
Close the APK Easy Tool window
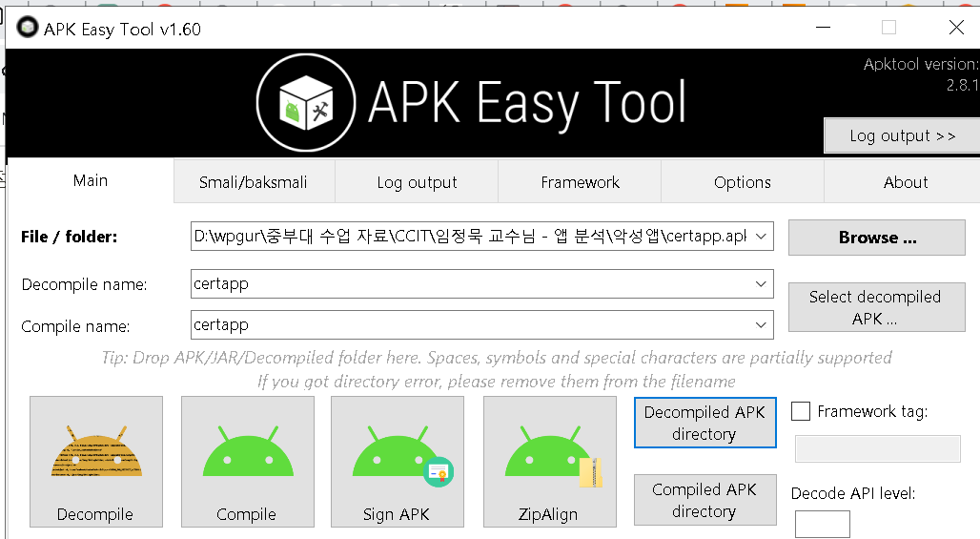(956, 28)
